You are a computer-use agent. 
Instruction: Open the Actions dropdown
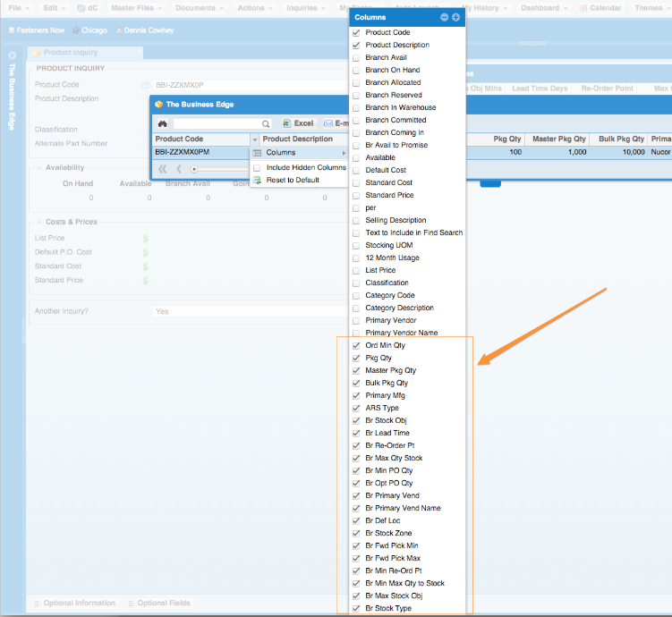pyautogui.click(x=255, y=8)
